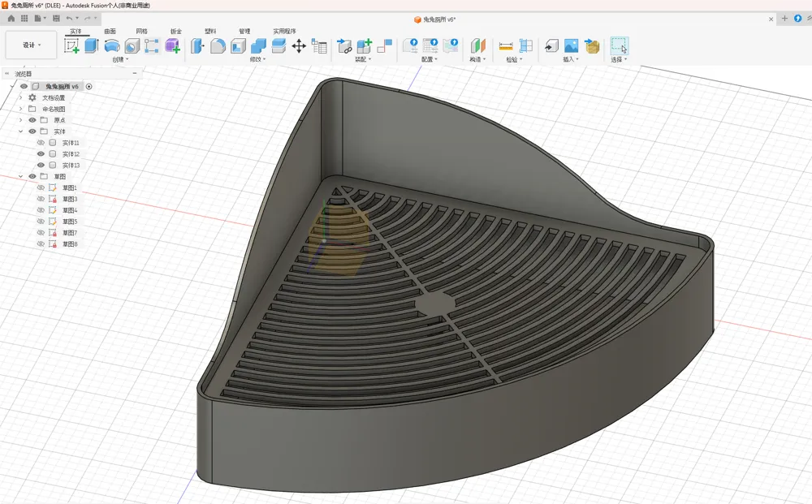Save the design with the floppy icon
Screen dimensions: 812x504
coord(56,18)
